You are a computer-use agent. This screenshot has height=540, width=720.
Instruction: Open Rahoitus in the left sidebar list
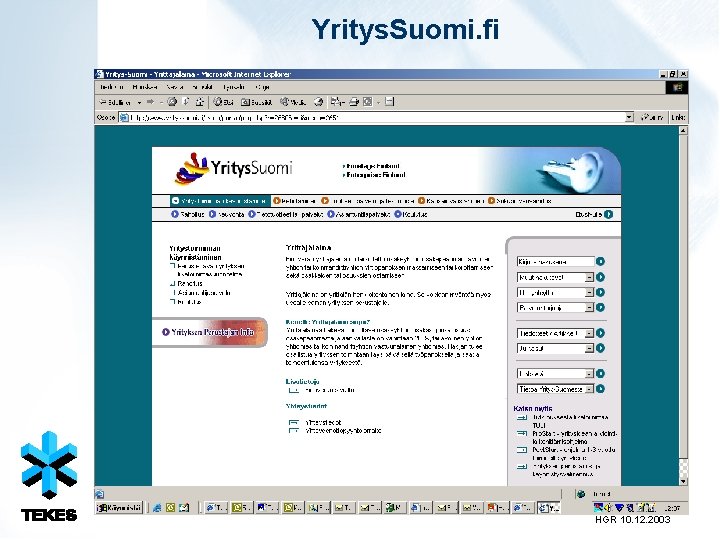click(x=190, y=284)
